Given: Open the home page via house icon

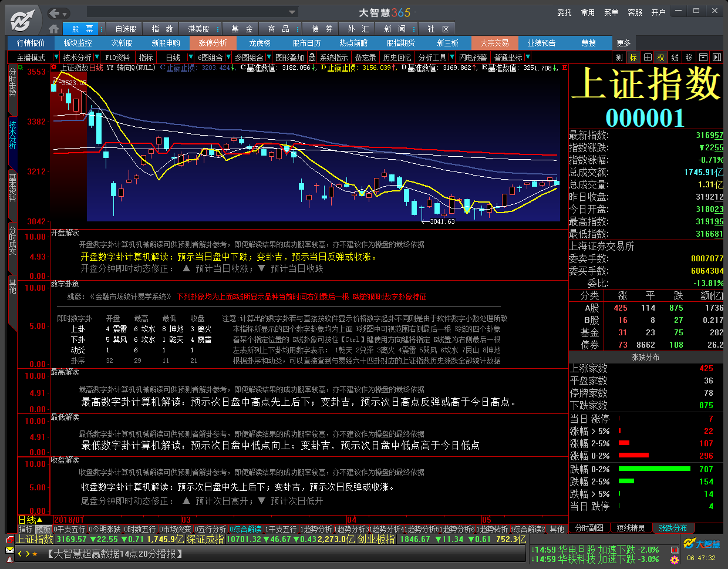Looking at the screenshot, I should pos(54,29).
